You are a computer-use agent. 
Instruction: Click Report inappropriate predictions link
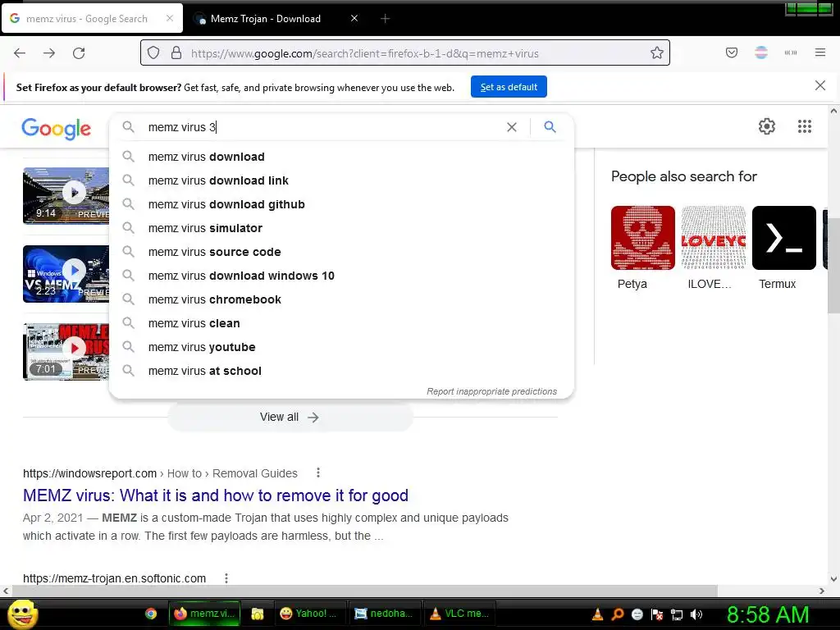(x=492, y=391)
